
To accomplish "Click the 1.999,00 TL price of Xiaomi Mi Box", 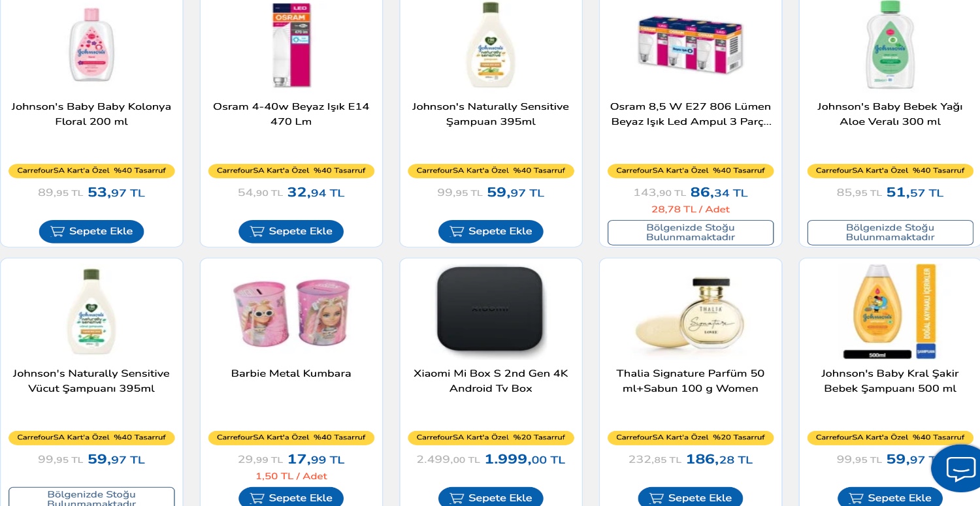I will point(525,459).
